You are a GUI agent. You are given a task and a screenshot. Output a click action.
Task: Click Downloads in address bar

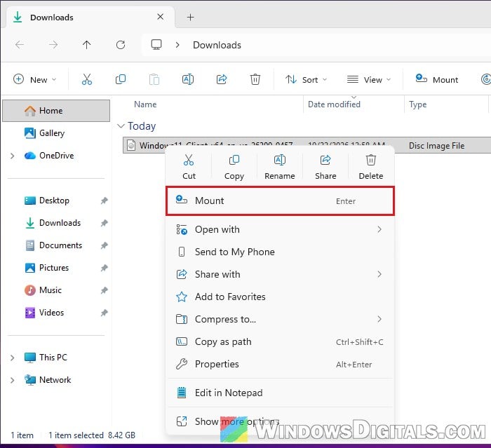click(x=217, y=45)
